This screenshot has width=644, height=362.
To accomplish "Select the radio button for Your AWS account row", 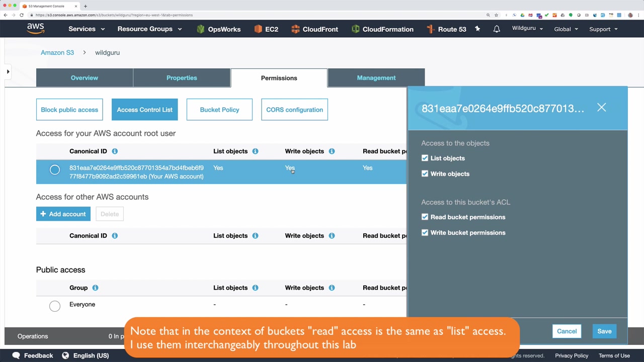I will [x=55, y=170].
